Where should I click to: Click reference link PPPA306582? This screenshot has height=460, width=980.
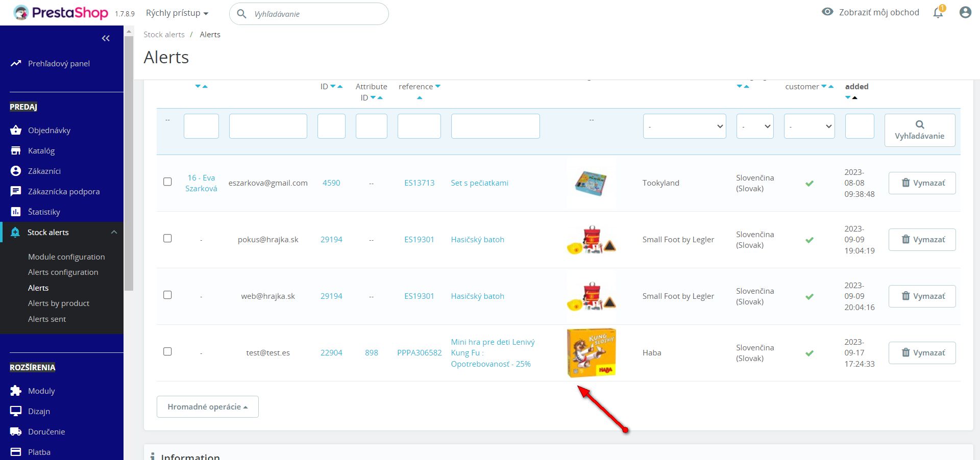click(x=420, y=353)
